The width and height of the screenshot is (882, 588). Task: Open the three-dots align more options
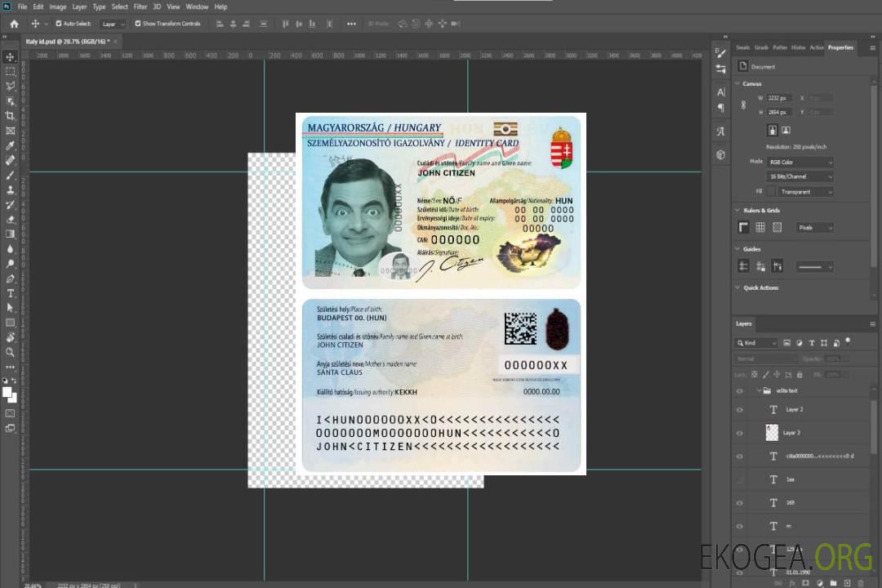point(351,24)
